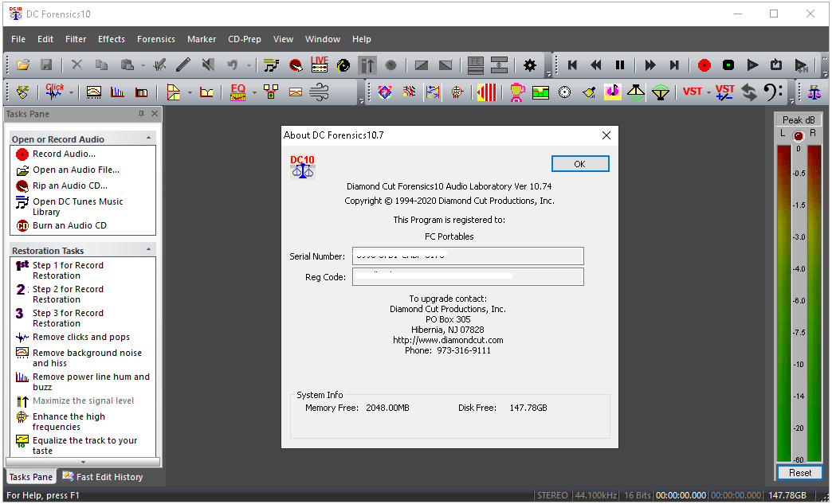Click the VST add/remove icon

(725, 92)
